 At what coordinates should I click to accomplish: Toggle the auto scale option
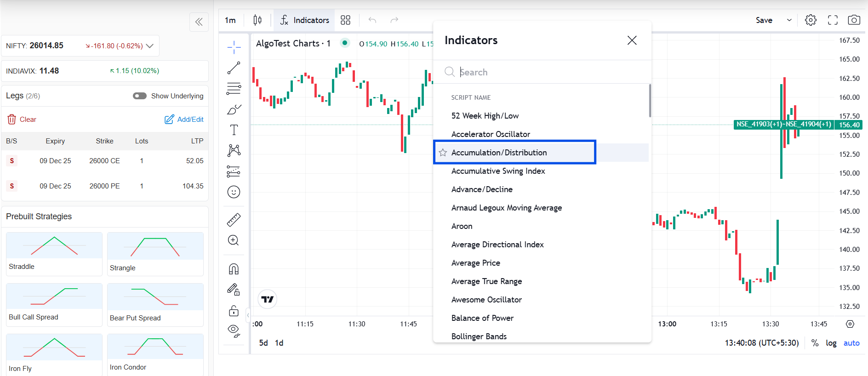[x=851, y=343]
